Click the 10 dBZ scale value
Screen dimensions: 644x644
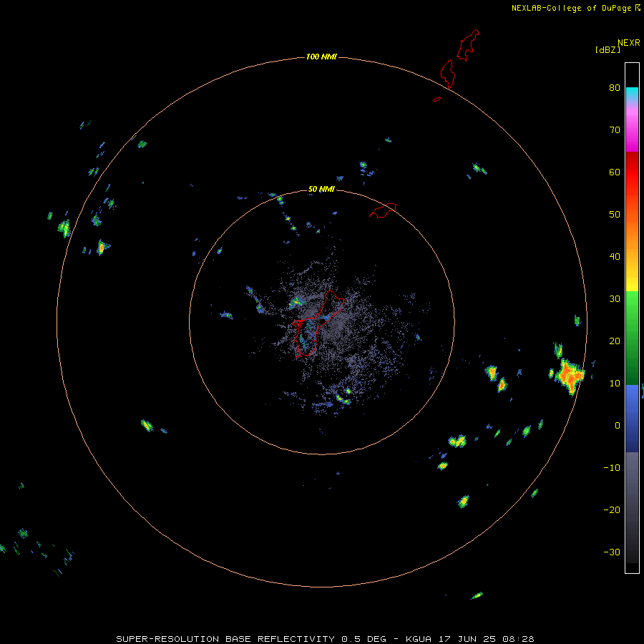click(x=615, y=384)
